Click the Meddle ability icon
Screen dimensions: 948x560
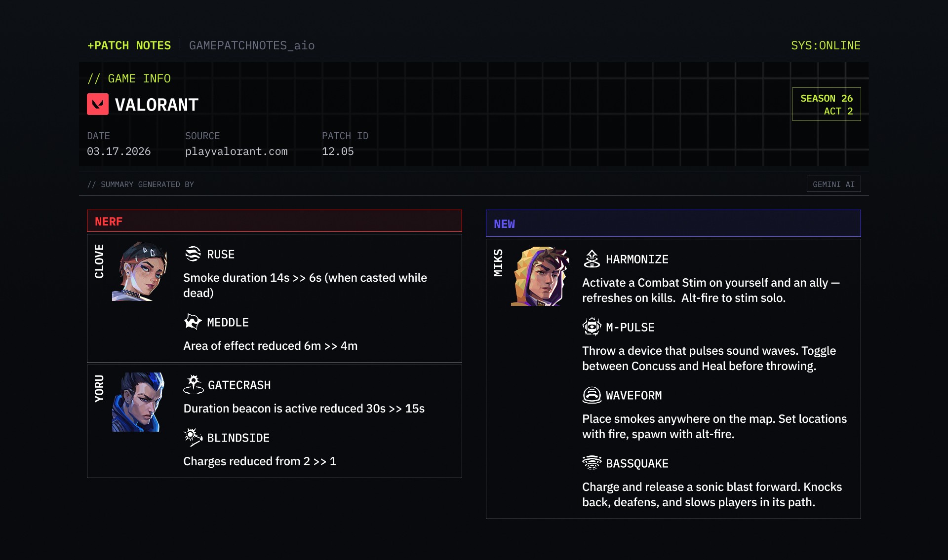pyautogui.click(x=193, y=322)
